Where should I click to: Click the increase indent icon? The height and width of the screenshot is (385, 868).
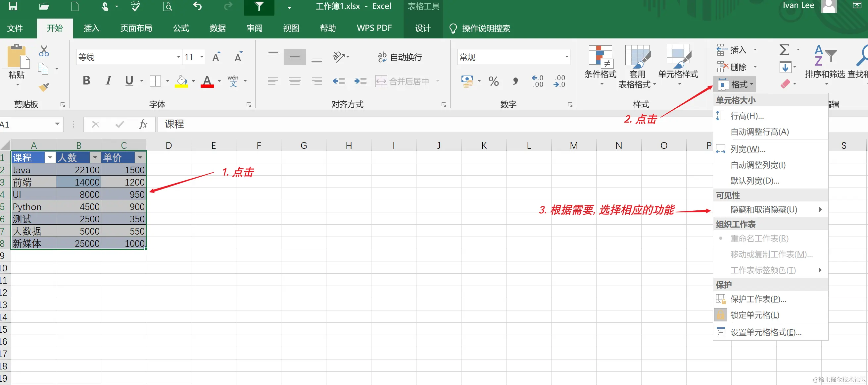point(360,81)
